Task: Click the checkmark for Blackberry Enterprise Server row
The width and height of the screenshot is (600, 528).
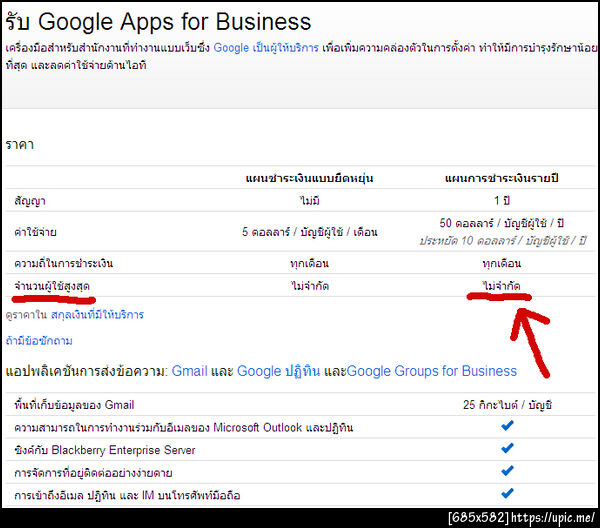Action: click(507, 448)
